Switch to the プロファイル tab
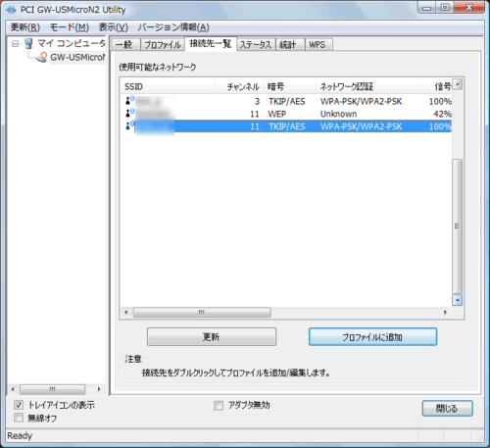This screenshot has width=490, height=448. [x=163, y=44]
